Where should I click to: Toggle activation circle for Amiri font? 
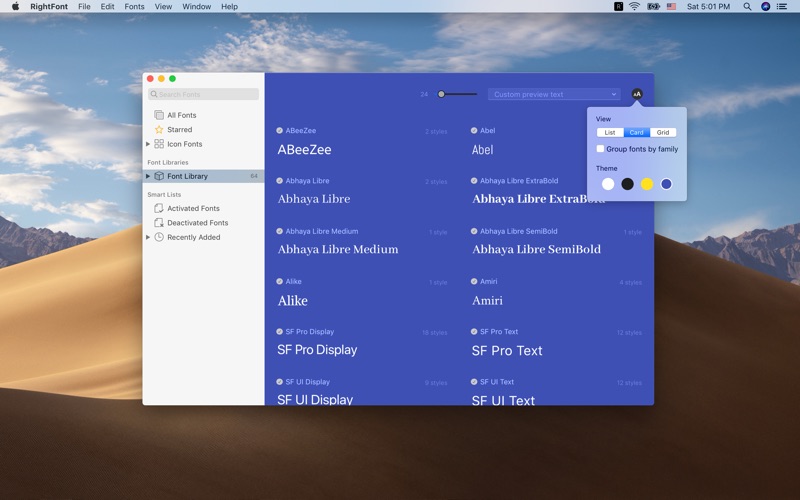click(474, 281)
